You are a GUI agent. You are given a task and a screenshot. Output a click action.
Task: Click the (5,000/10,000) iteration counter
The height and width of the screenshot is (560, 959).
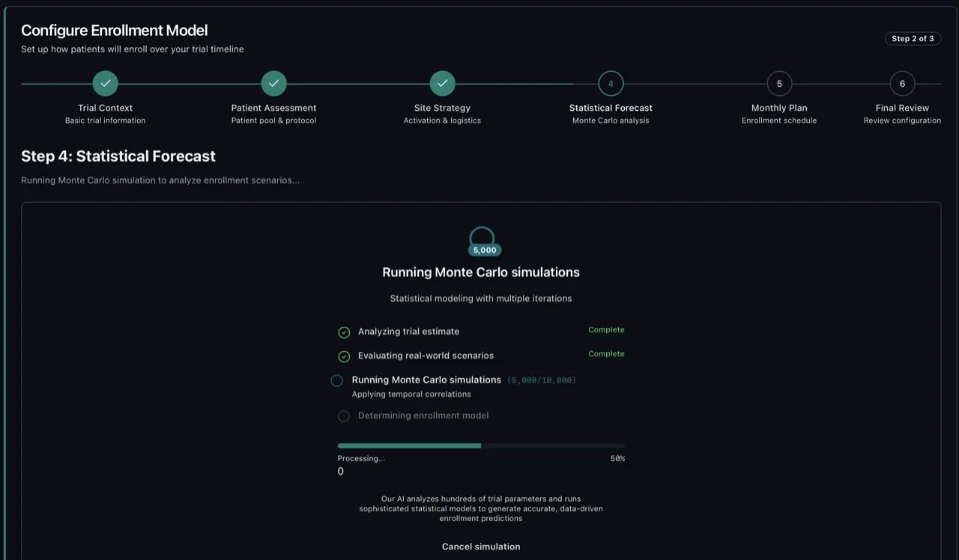542,380
